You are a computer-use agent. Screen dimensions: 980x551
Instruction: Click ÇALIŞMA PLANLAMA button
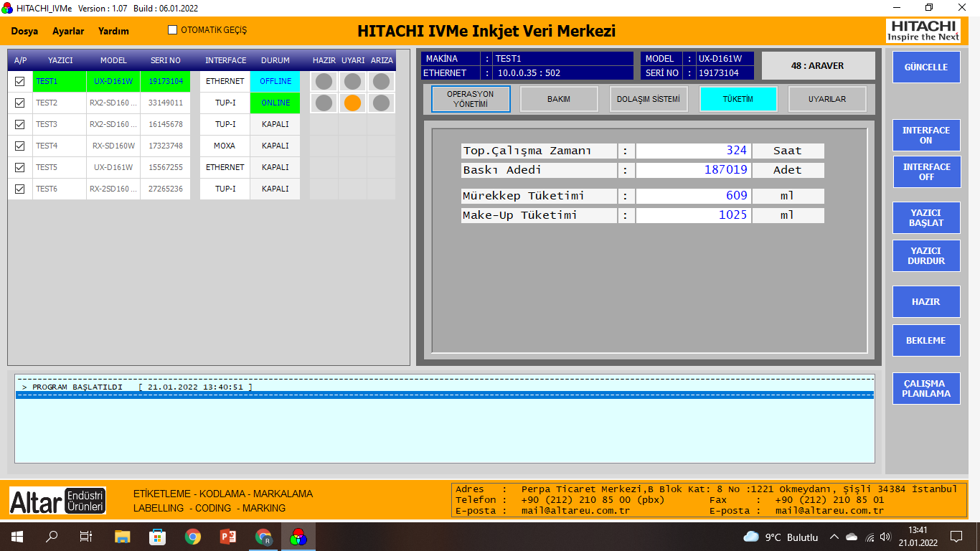click(926, 388)
